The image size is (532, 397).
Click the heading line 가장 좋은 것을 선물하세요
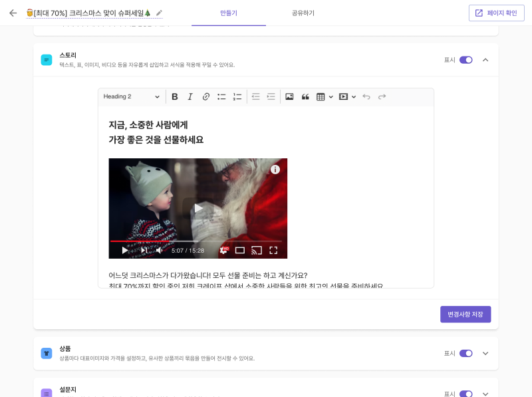coord(156,140)
